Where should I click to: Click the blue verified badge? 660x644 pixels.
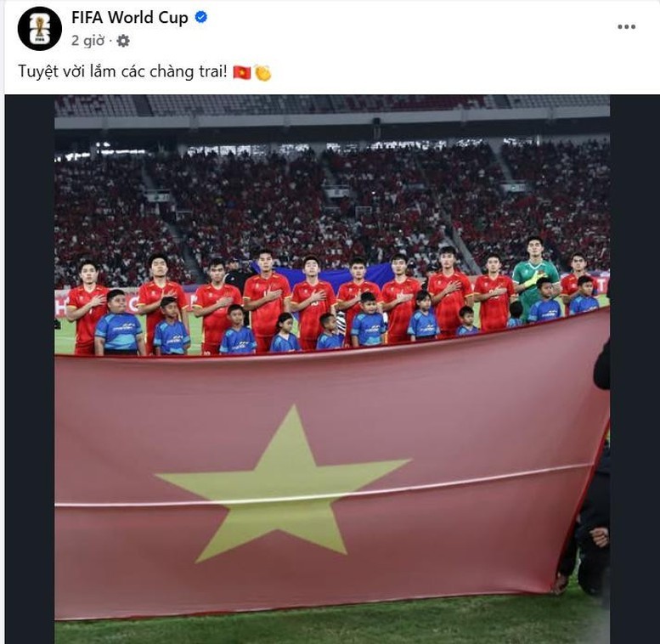click(x=201, y=17)
